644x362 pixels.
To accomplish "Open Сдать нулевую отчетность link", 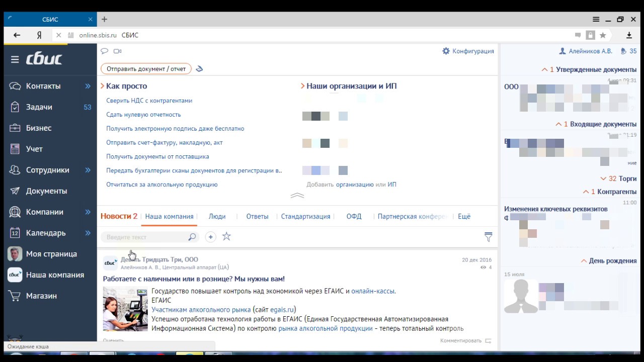I will coord(143,115).
